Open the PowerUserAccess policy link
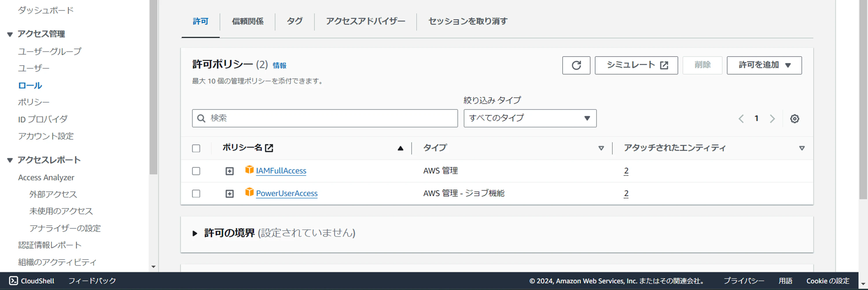This screenshot has width=868, height=290. (287, 194)
